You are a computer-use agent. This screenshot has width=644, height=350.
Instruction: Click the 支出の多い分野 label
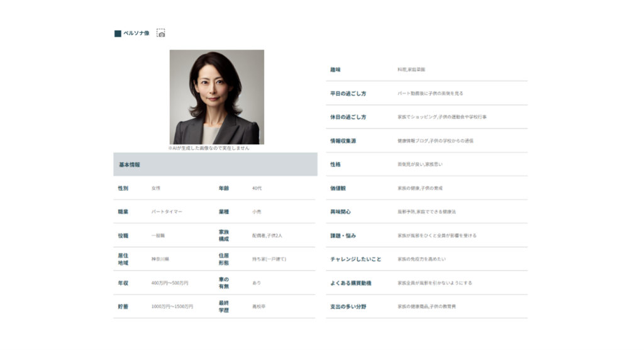pyautogui.click(x=348, y=307)
